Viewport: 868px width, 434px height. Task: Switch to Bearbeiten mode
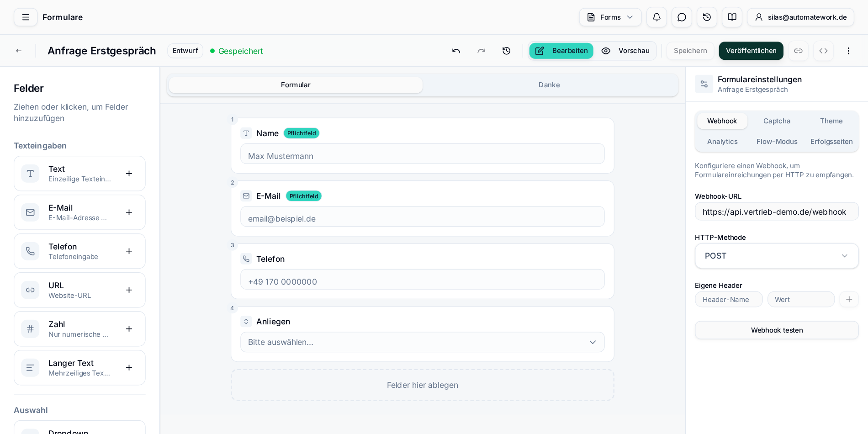click(x=561, y=51)
